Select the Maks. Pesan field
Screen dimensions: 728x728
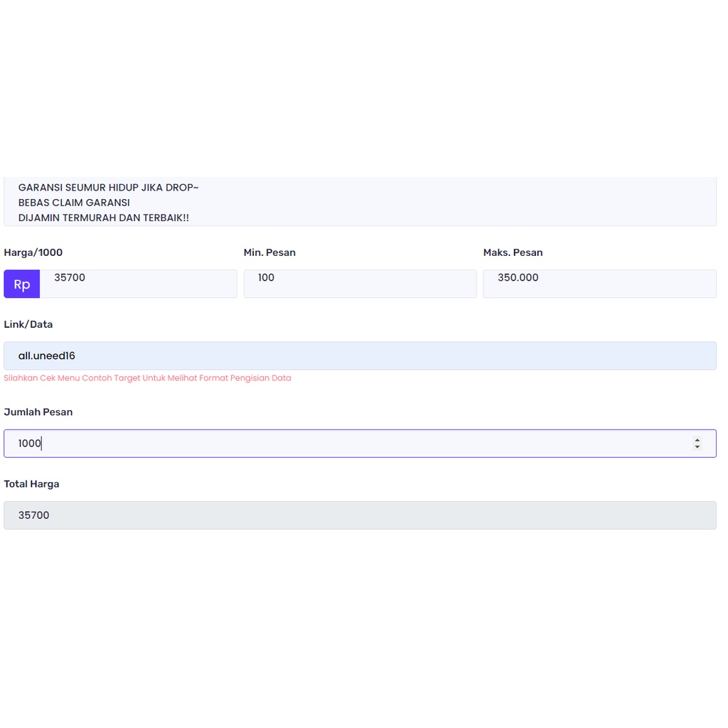tap(599, 284)
